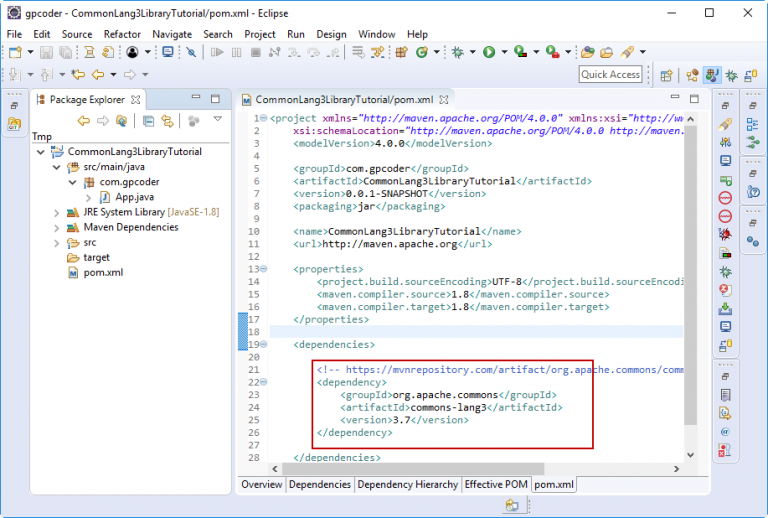The height and width of the screenshot is (518, 768).
Task: Toggle the highlighted Java perspective button
Action: (712, 75)
